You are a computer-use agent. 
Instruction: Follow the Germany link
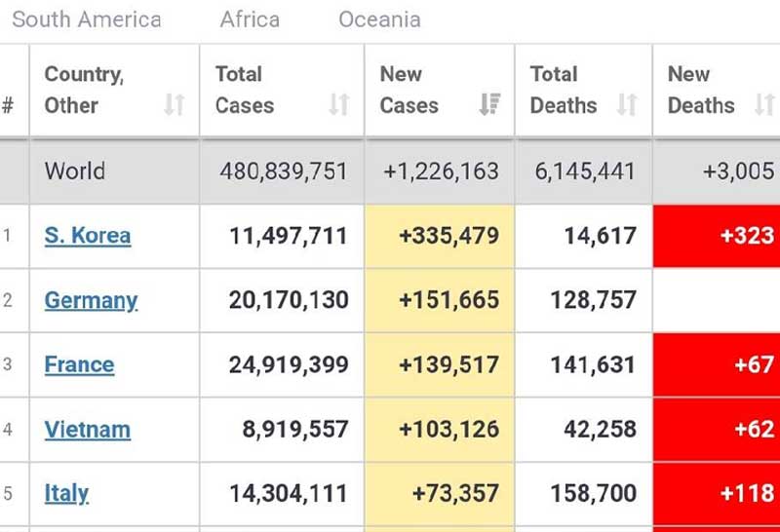pyautogui.click(x=91, y=300)
